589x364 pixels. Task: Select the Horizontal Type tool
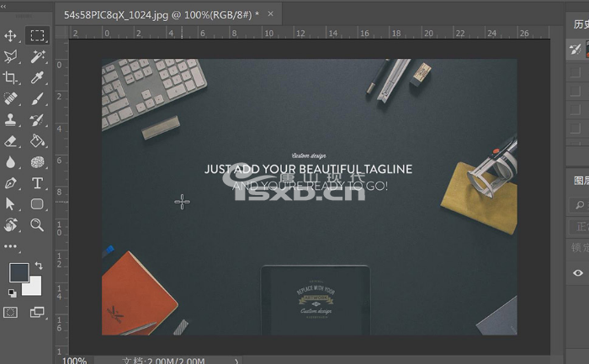pos(37,183)
